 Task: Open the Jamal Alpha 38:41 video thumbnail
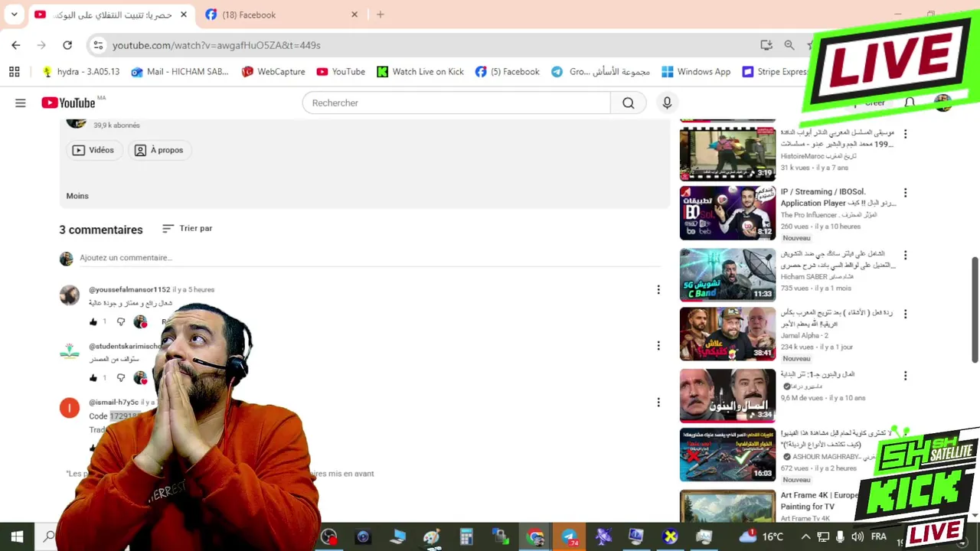tap(727, 334)
